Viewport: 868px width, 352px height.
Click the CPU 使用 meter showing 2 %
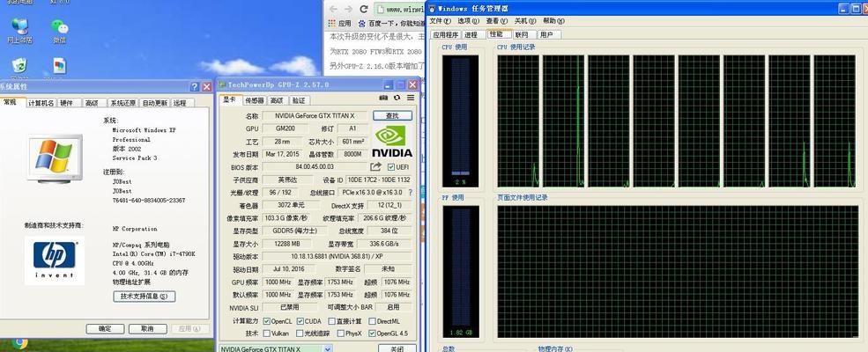(460, 121)
